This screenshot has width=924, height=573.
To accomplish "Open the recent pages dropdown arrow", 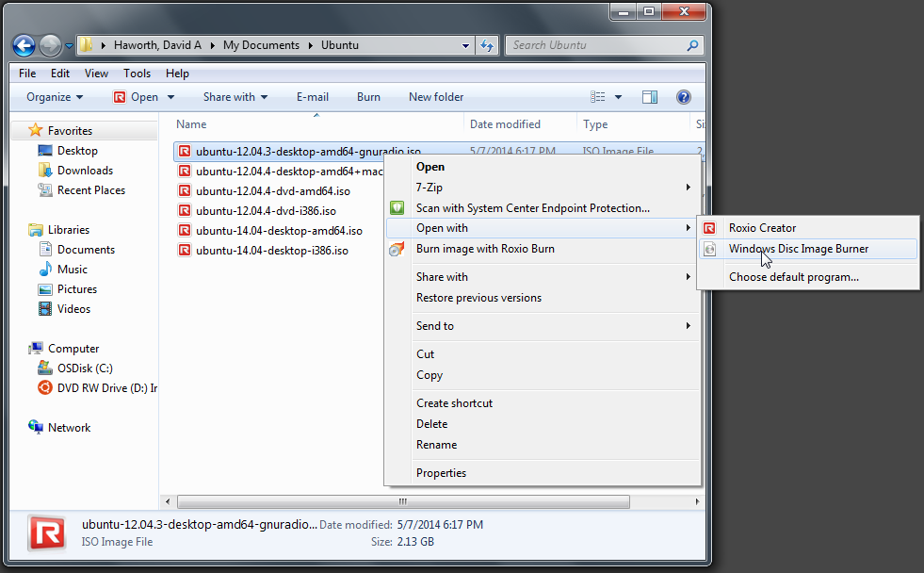I will coord(69,45).
